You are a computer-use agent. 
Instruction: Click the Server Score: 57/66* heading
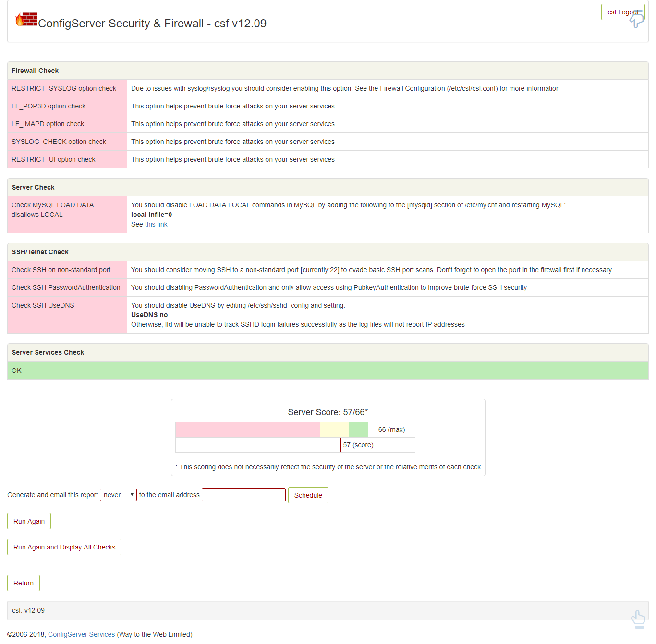point(328,412)
